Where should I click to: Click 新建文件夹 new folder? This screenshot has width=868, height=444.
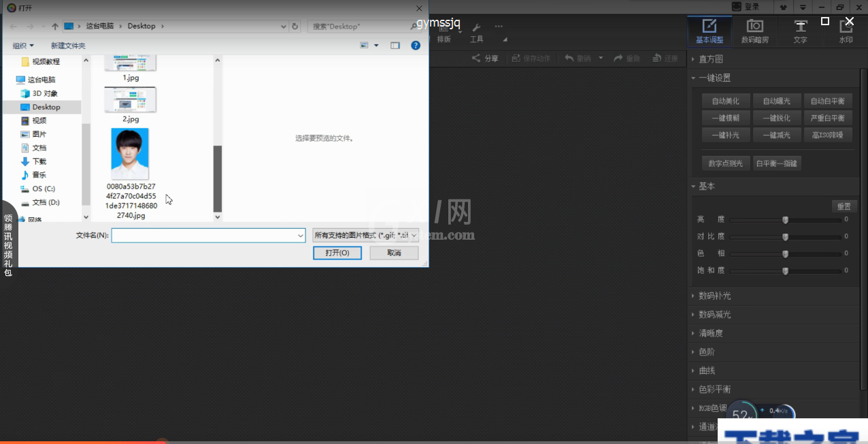(68, 46)
